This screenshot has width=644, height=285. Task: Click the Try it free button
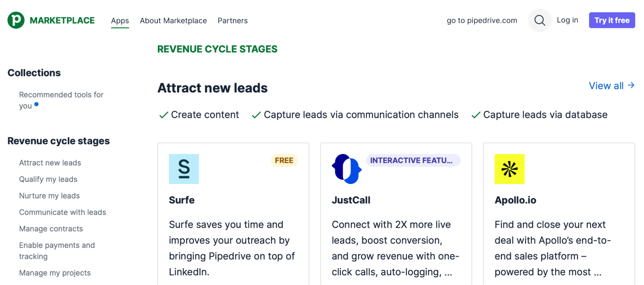[x=611, y=20]
